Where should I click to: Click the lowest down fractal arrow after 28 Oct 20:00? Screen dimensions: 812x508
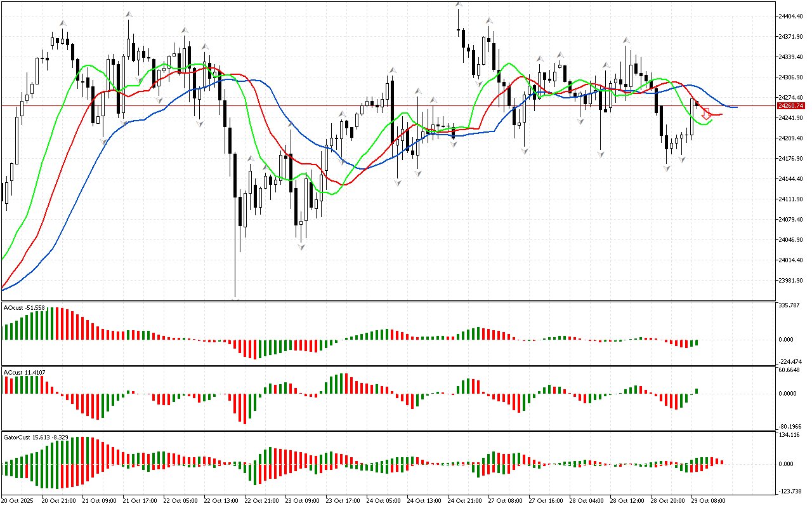[667, 168]
